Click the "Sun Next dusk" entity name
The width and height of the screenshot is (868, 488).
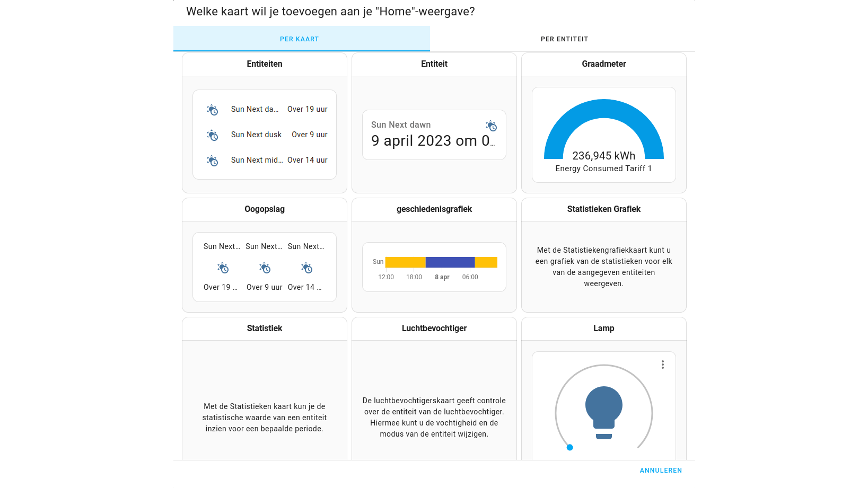256,135
